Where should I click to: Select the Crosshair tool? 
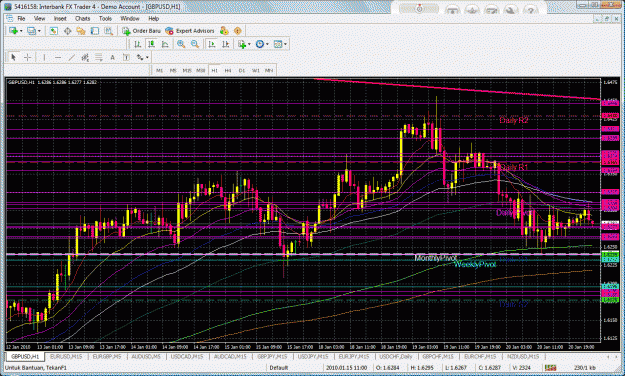pyautogui.click(x=27, y=57)
